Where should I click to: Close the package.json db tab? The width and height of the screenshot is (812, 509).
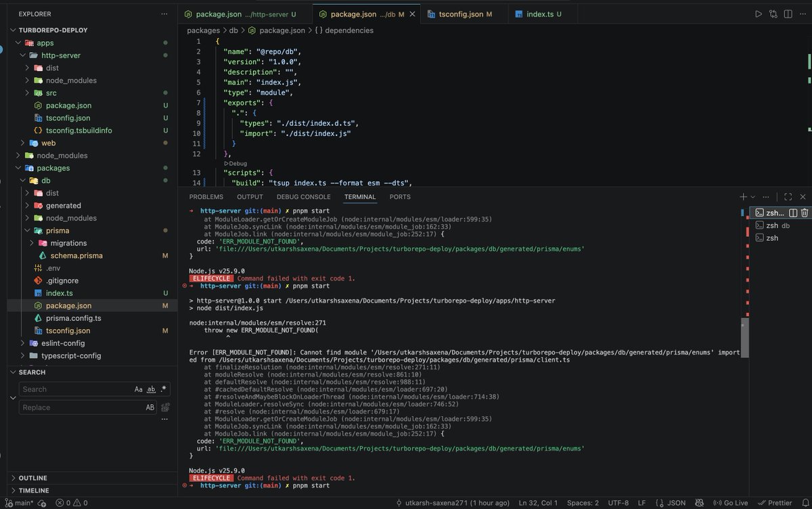click(412, 14)
